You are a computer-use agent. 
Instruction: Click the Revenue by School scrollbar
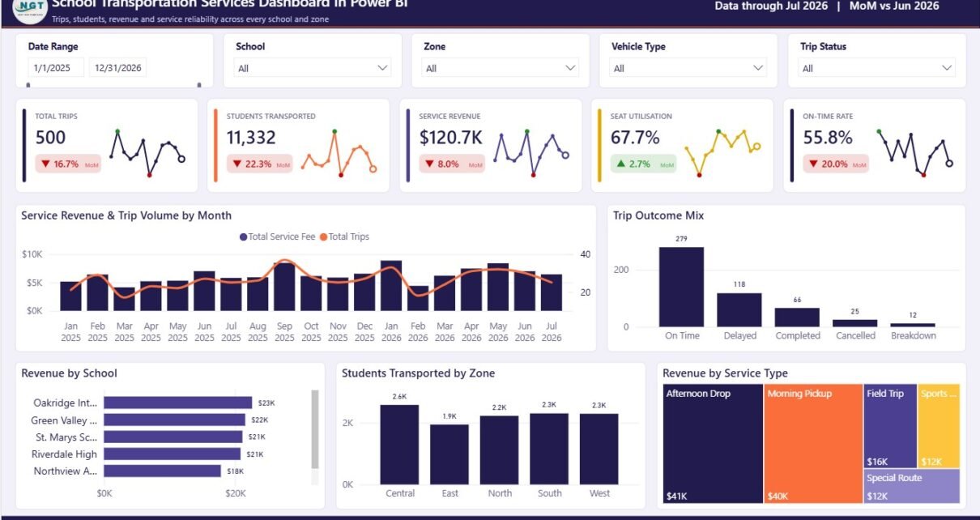[x=315, y=429]
